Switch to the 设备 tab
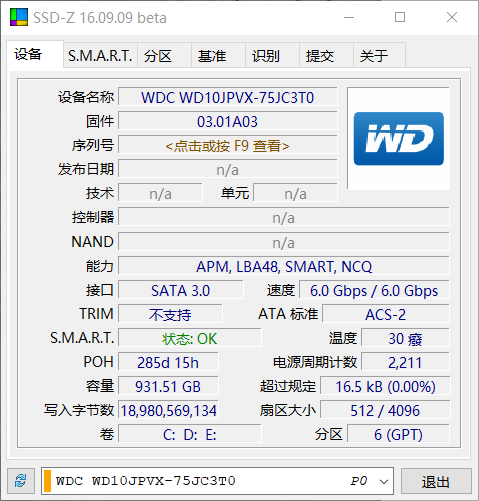 pyautogui.click(x=35, y=54)
